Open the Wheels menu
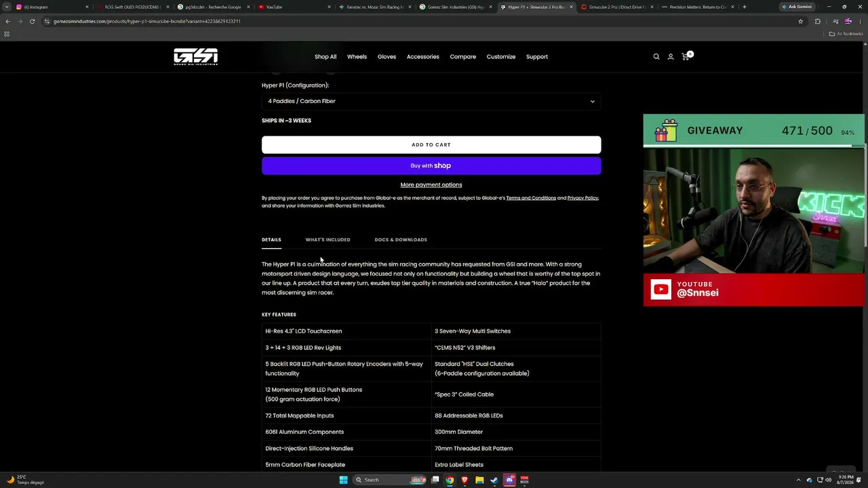This screenshot has height=488, width=868. click(x=357, y=57)
